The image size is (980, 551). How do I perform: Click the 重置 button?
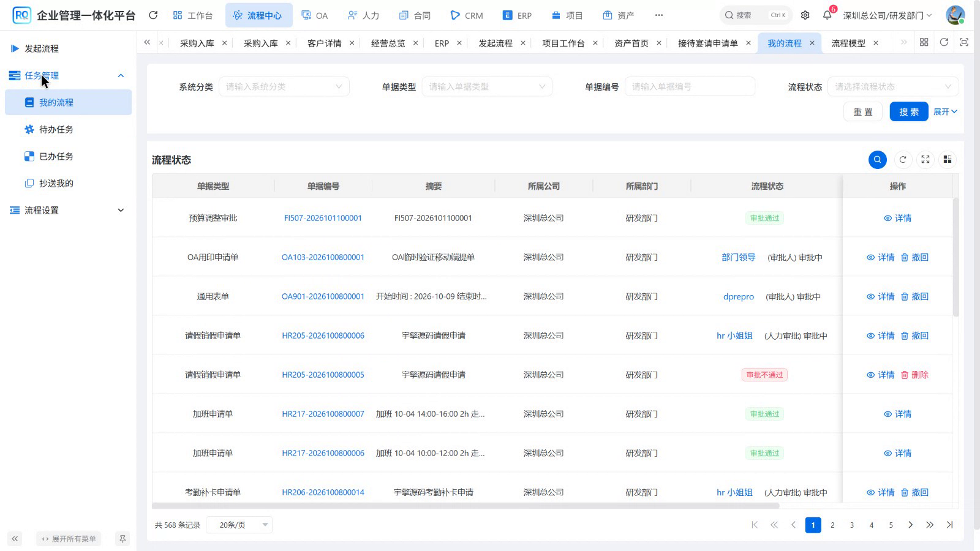tap(863, 111)
